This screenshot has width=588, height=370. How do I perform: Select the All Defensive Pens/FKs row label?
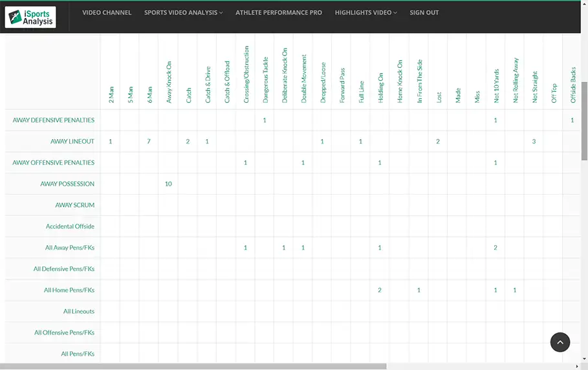click(64, 269)
